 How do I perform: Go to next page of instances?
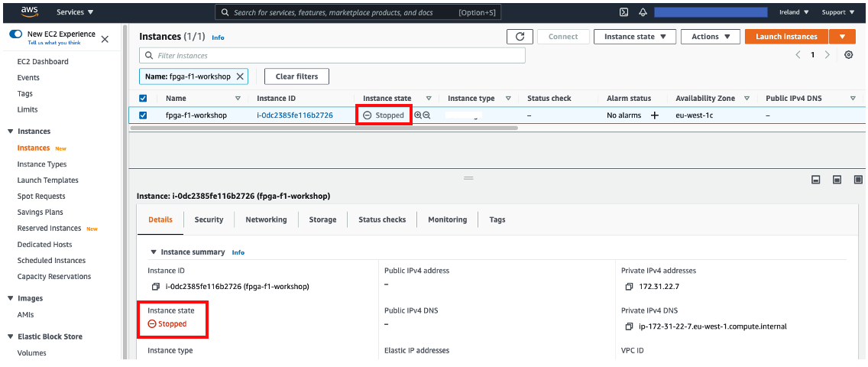pyautogui.click(x=827, y=55)
